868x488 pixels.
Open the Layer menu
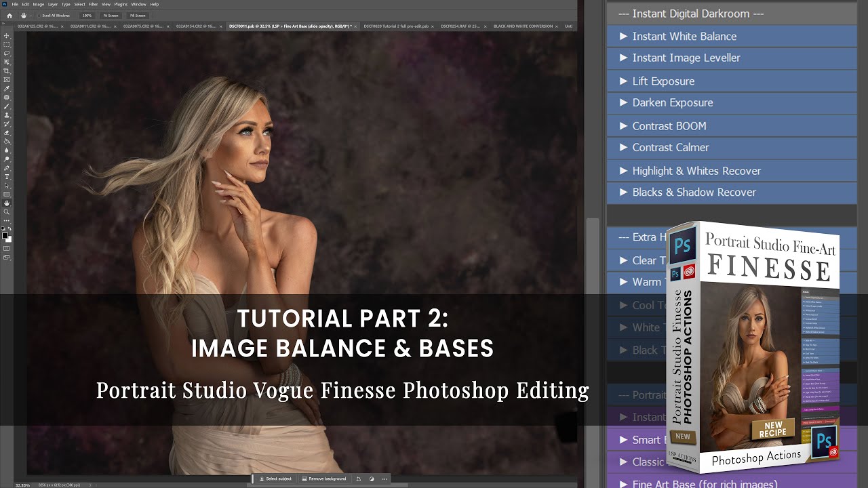52,4
